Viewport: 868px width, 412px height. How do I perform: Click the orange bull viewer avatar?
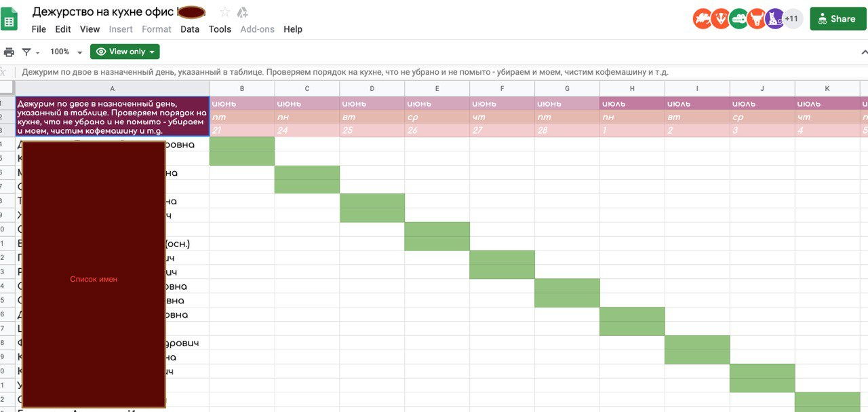[757, 19]
